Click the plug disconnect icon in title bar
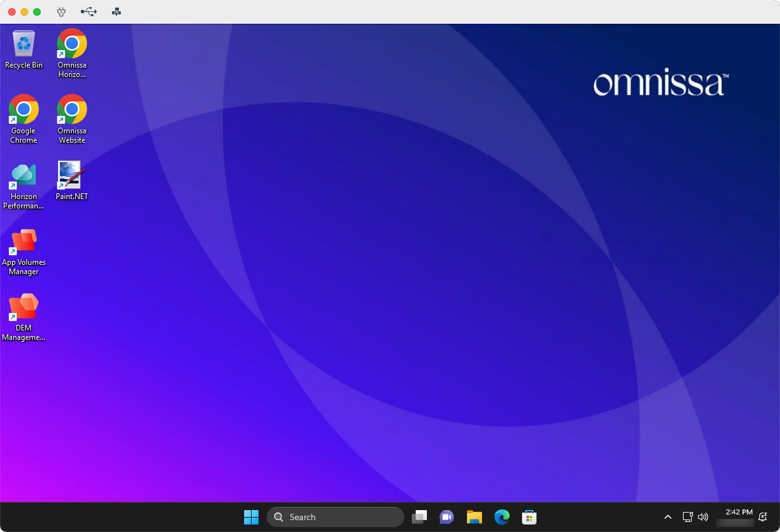The image size is (780, 532). click(61, 12)
